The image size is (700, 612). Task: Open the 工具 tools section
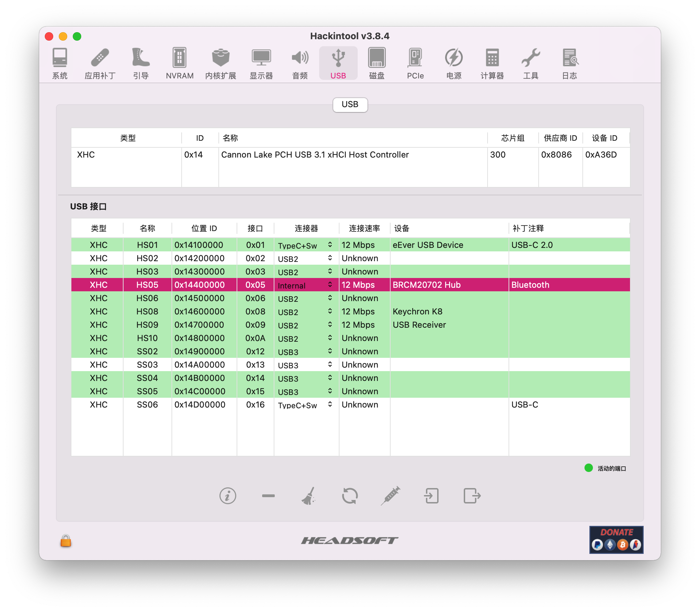click(531, 63)
